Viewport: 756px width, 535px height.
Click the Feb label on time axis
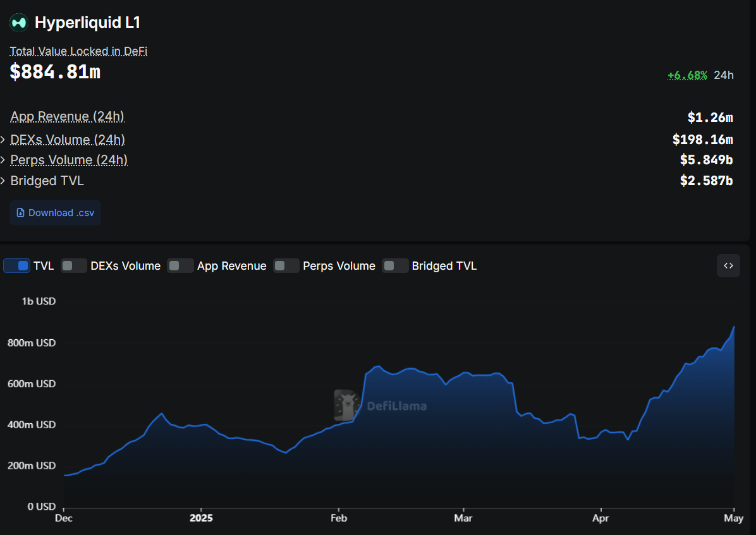[x=339, y=518]
